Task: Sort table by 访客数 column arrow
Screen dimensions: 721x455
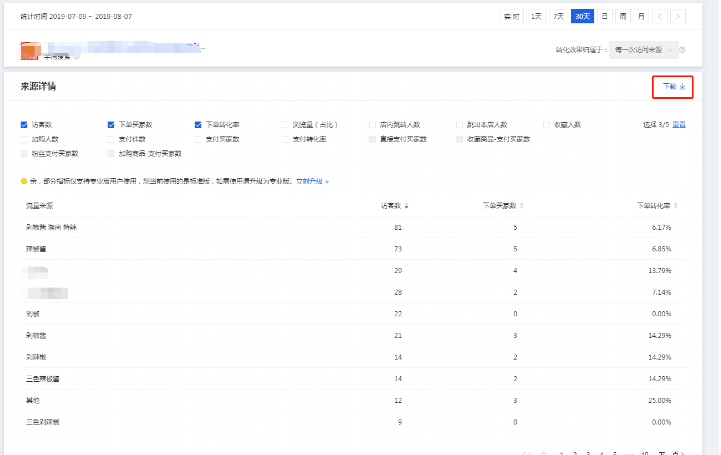Action: point(406,206)
